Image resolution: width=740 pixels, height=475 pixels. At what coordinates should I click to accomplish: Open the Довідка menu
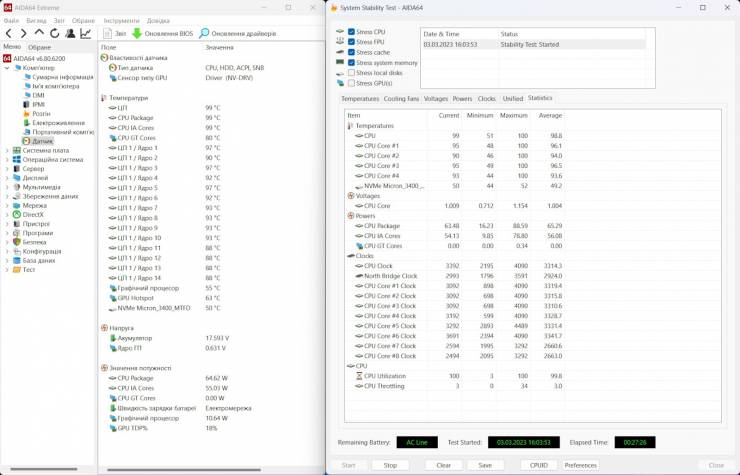[x=158, y=21]
